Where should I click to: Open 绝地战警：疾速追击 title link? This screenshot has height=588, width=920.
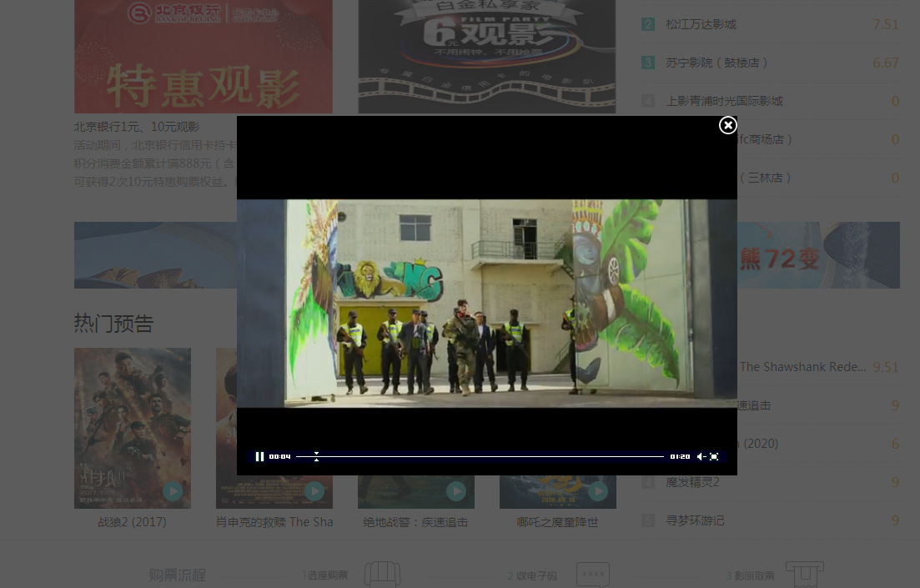point(415,521)
